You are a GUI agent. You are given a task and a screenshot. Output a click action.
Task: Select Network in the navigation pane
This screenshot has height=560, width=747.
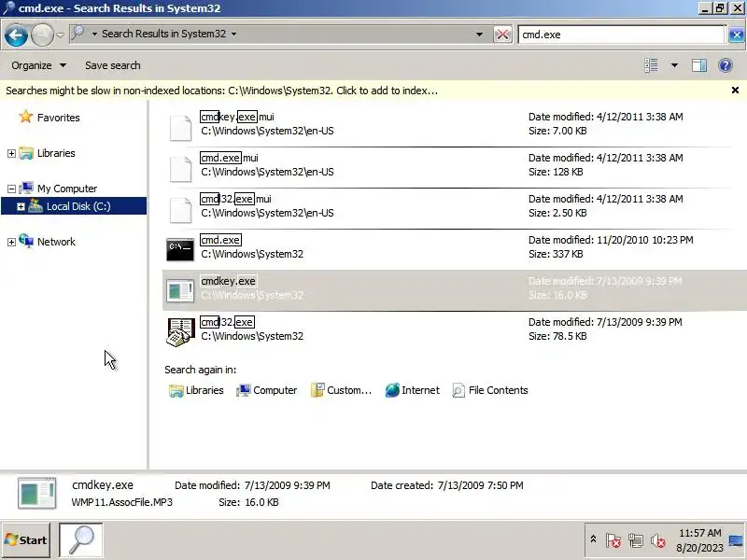[56, 242]
